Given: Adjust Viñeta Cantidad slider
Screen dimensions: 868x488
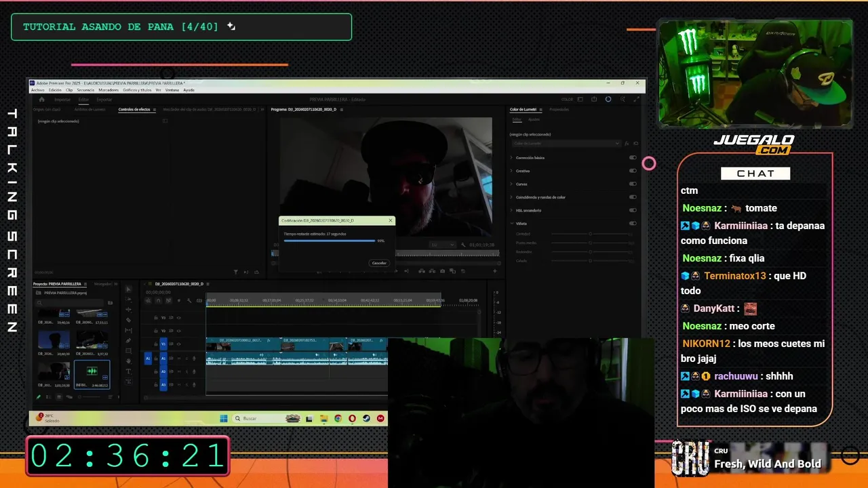Looking at the screenshot, I should (591, 234).
